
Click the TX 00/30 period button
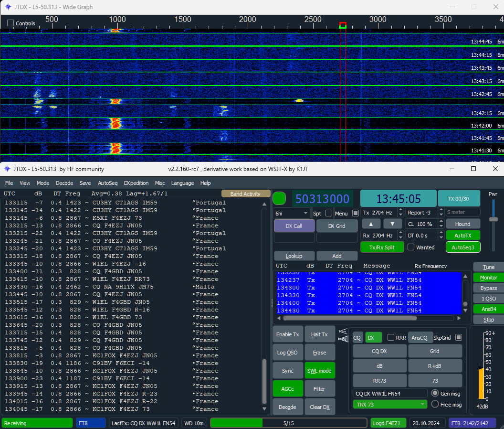coord(459,199)
